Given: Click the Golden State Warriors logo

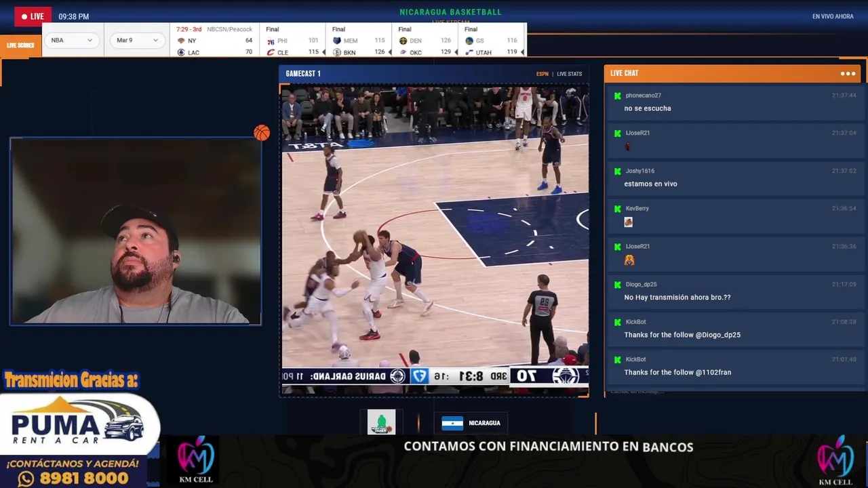Looking at the screenshot, I should coord(469,41).
